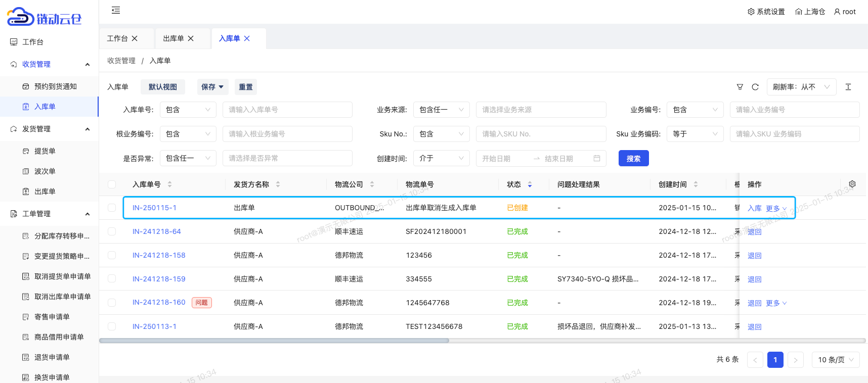Open 系统设置 in the top bar

click(x=766, y=12)
